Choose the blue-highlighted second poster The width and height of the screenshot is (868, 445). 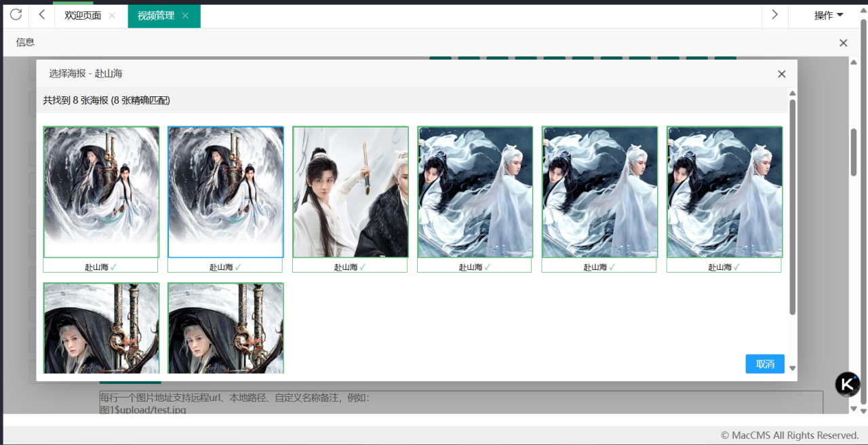[226, 192]
